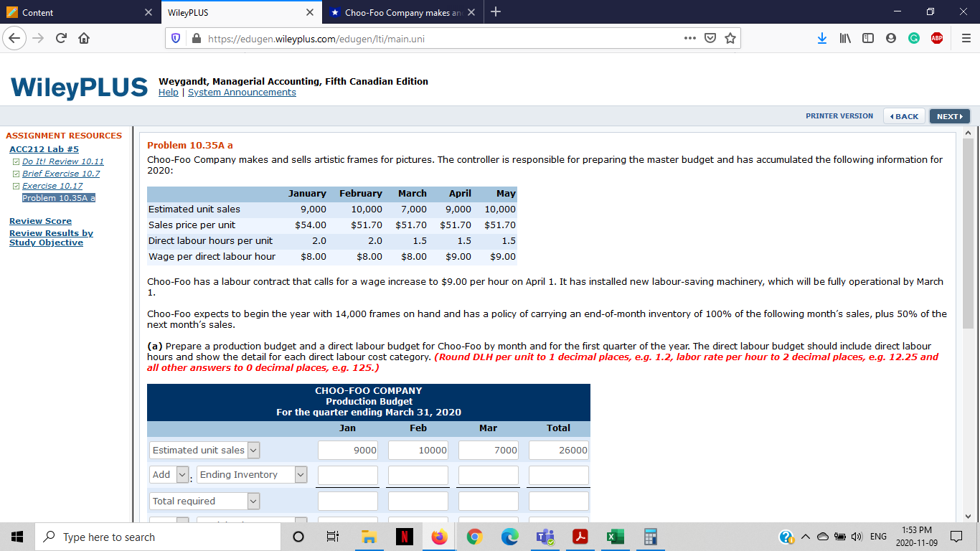The height and width of the screenshot is (551, 980).
Task: Open Adobe Acrobat from taskbar
Action: [x=580, y=537]
